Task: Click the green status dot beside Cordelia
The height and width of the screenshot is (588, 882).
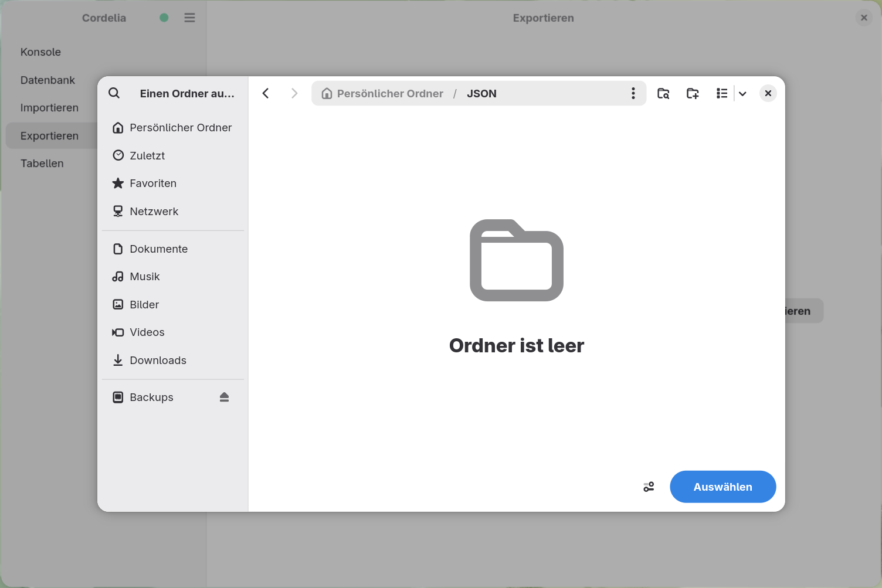Action: click(164, 18)
